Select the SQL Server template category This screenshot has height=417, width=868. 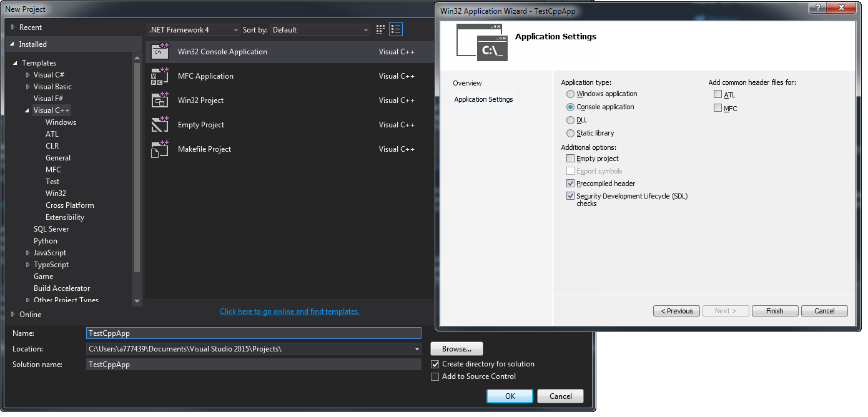point(51,229)
